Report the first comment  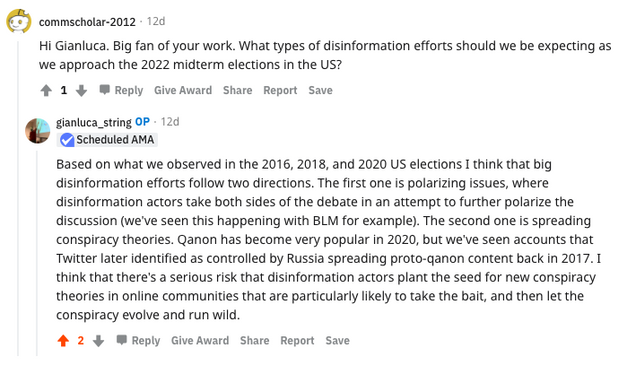coord(280,90)
